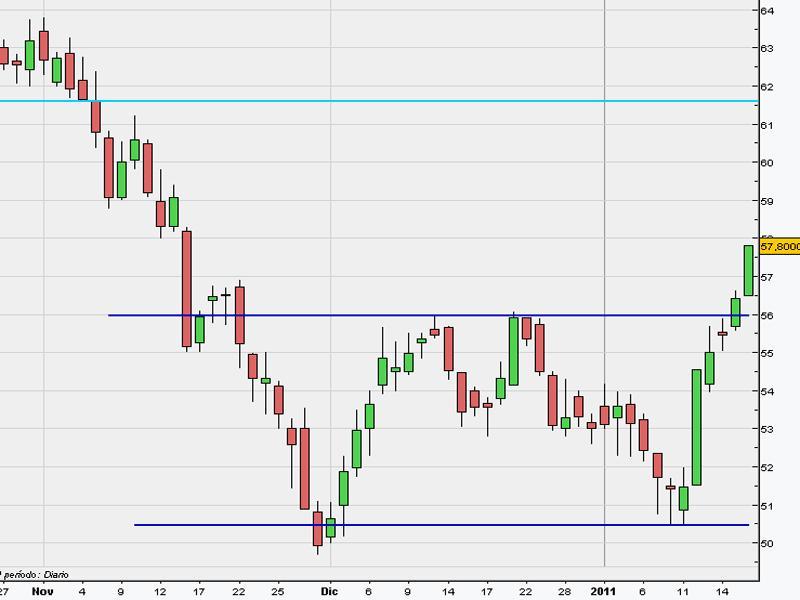Click the lowest red candle below 50.5
Image resolution: width=800 pixels, height=600 pixels.
[x=317, y=529]
